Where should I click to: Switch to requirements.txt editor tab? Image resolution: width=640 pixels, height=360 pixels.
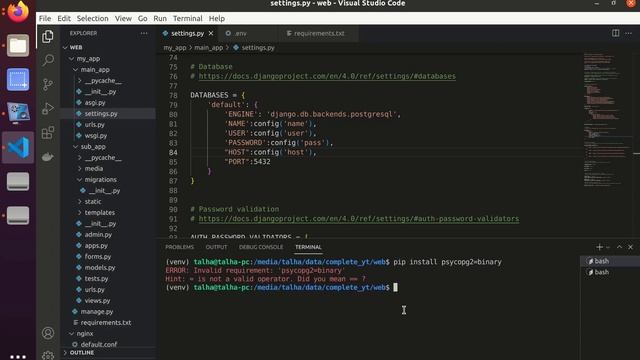(x=318, y=33)
